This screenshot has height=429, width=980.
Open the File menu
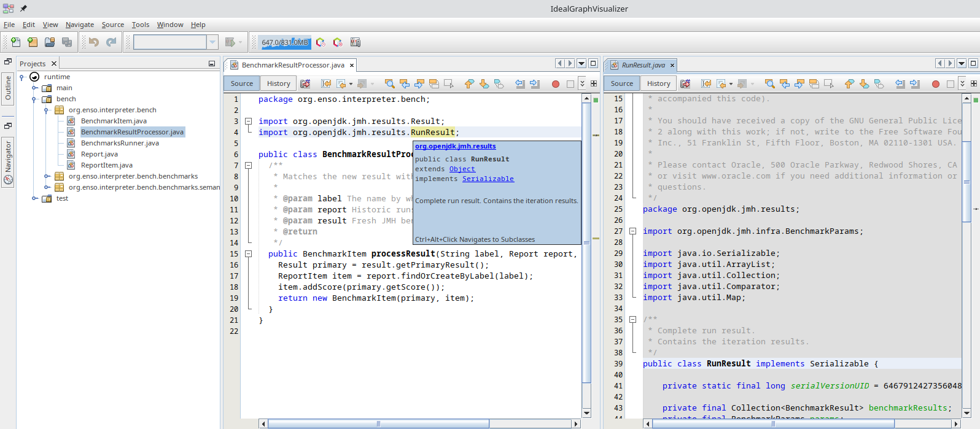coord(9,25)
